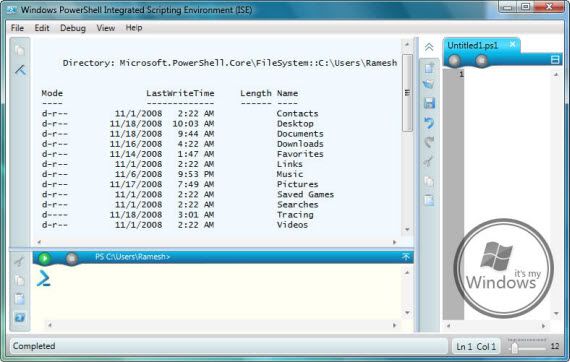Click the output pane scroll-down arrow
This screenshot has height=362, width=570.
coord(407,229)
